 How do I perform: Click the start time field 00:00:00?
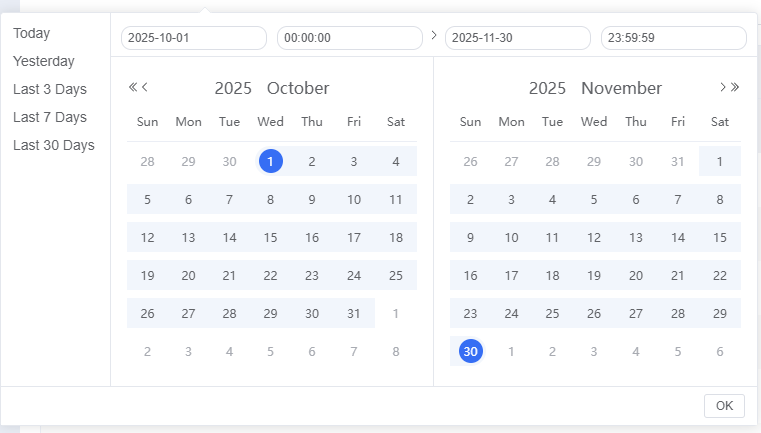click(x=350, y=38)
